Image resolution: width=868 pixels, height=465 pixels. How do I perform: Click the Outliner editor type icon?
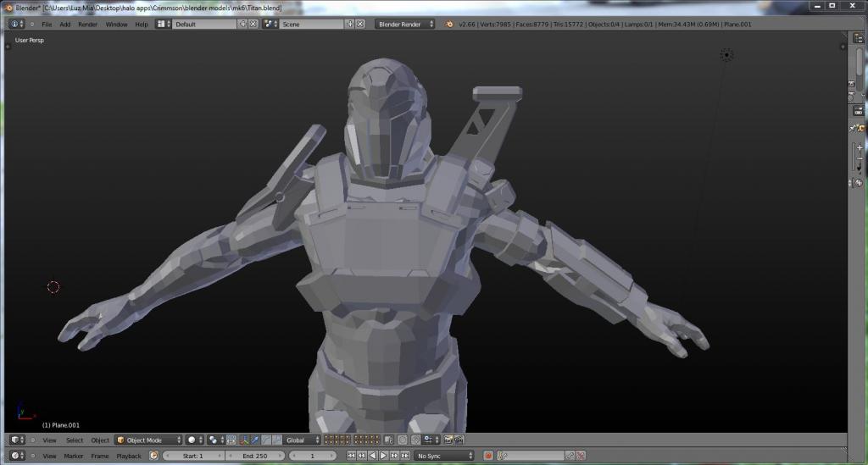[x=859, y=38]
